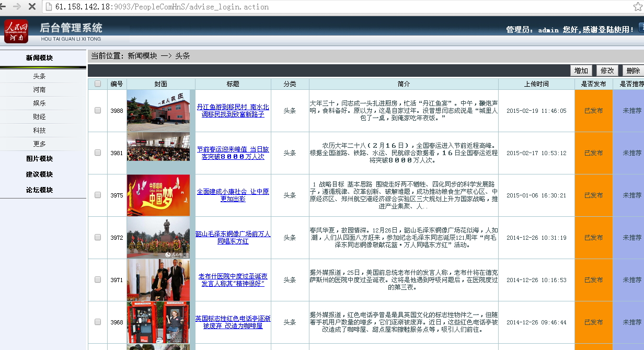Tick the select-all checkbox in table header
This screenshot has height=350, width=644.
(x=98, y=84)
